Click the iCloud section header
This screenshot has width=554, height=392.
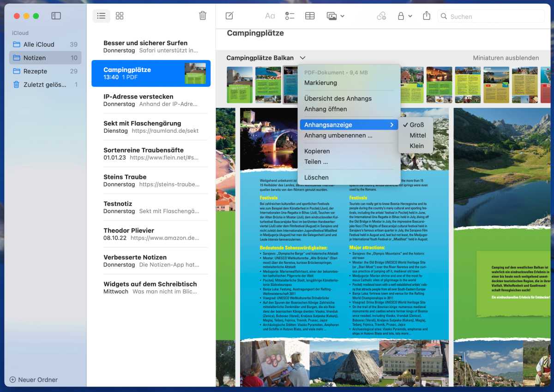20,33
